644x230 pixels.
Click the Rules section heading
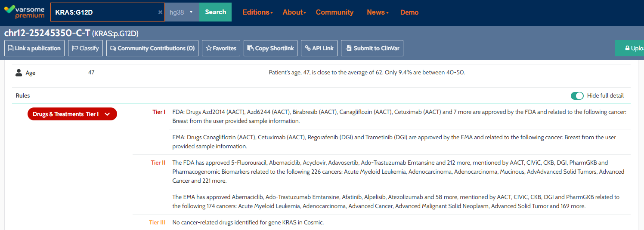coord(23,95)
